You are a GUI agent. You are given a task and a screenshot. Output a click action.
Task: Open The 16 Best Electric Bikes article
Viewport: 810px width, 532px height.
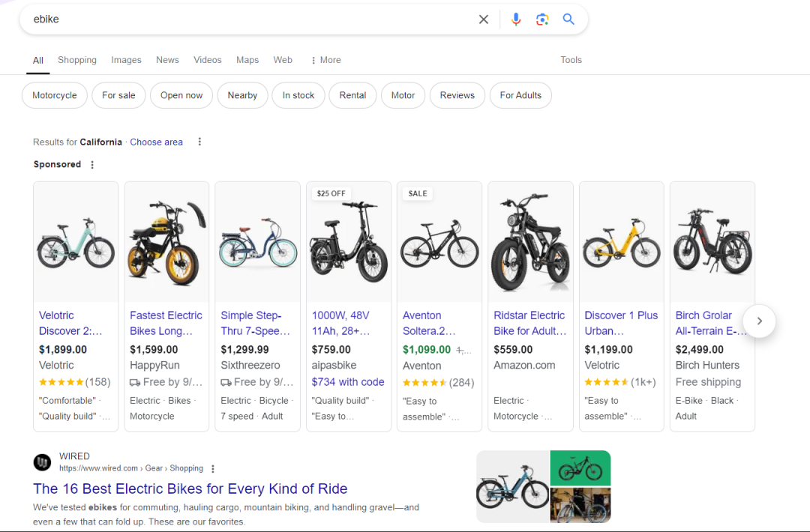(190, 489)
